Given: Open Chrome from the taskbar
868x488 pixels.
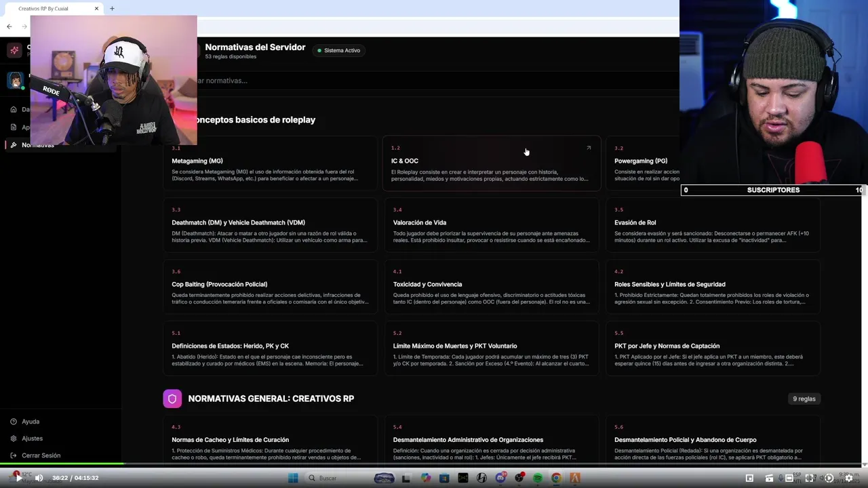Looking at the screenshot, I should (x=556, y=478).
